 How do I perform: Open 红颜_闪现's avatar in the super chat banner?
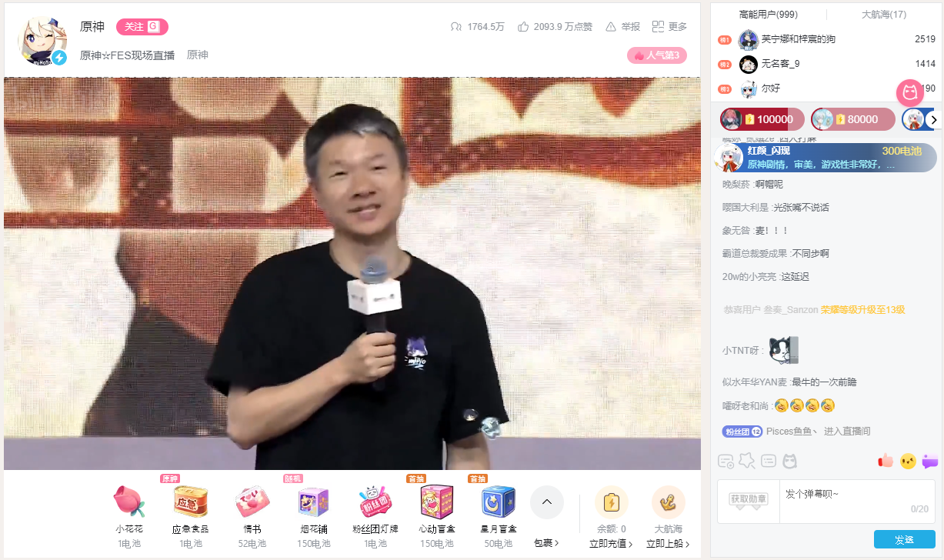pos(729,158)
